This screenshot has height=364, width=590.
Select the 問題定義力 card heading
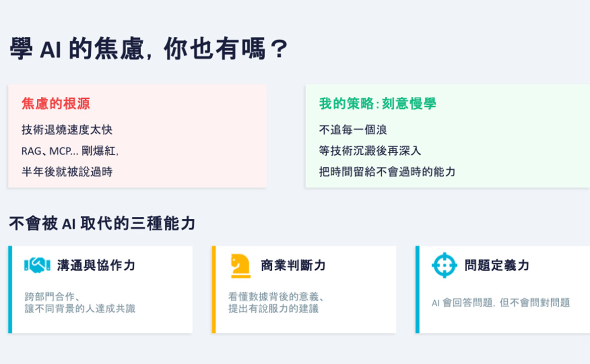[497, 266]
